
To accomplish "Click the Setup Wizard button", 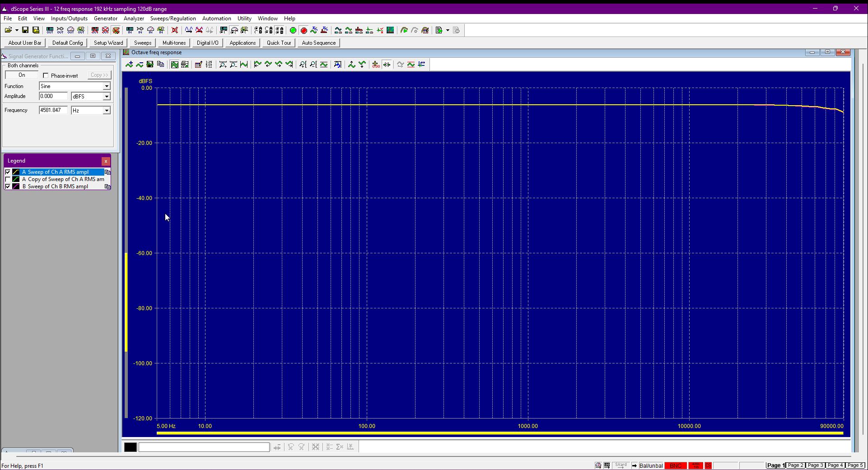I will click(x=108, y=43).
